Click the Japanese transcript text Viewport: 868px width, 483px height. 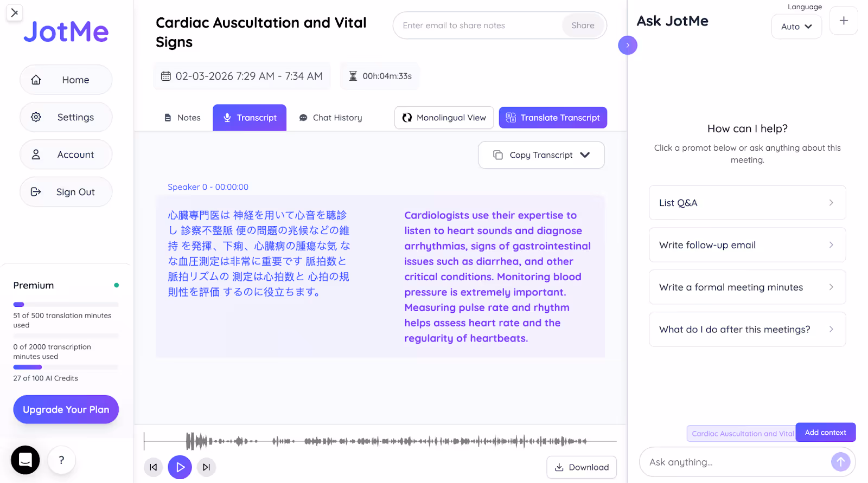coord(259,254)
